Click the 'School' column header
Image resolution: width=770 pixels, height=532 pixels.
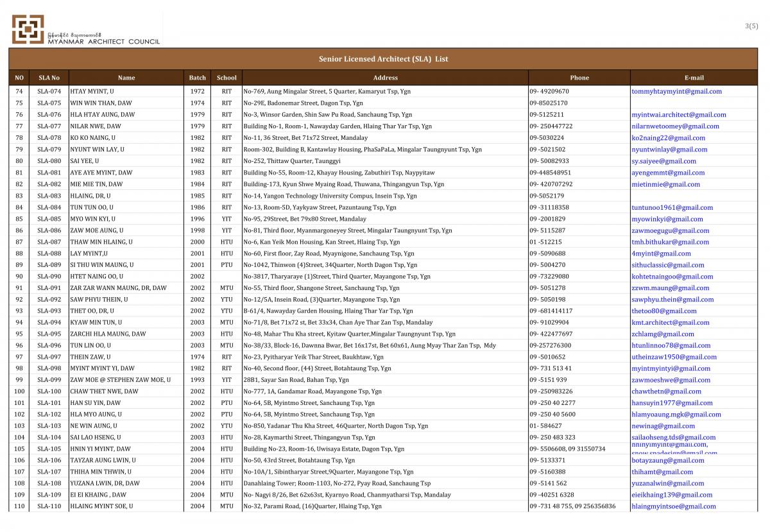pos(227,78)
